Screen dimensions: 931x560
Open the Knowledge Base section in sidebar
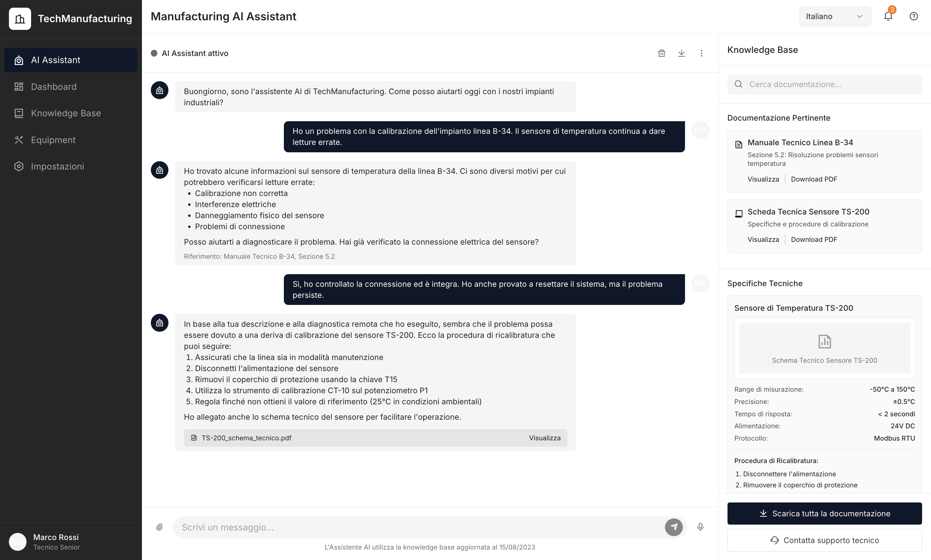[x=66, y=113]
